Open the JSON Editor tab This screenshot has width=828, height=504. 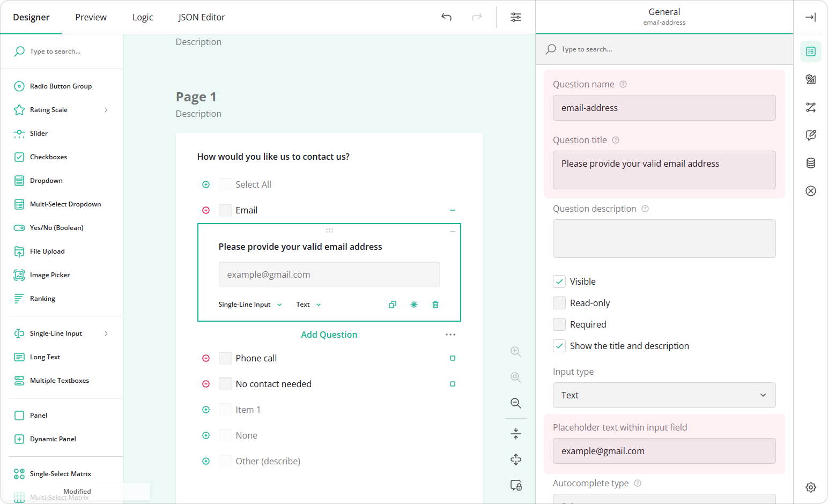202,17
